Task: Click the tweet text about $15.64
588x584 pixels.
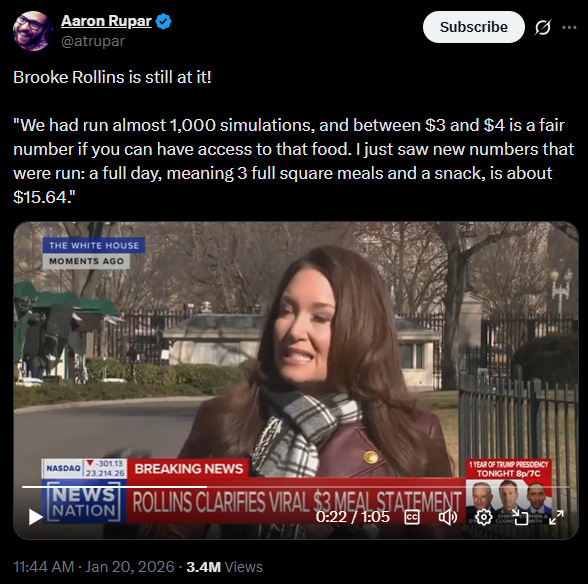Action: [x=294, y=161]
